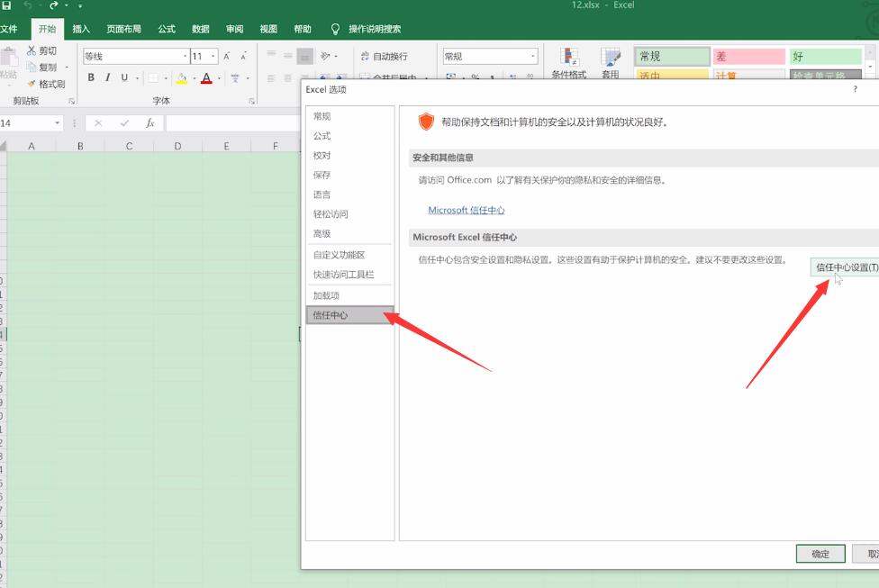
Task: Open the font color dropdown arrow
Action: pyautogui.click(x=219, y=78)
